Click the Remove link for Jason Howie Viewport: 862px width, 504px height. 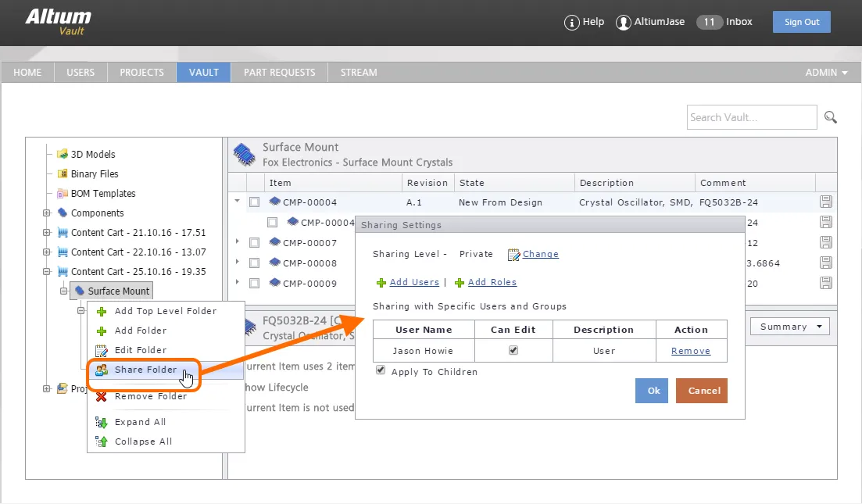(691, 351)
